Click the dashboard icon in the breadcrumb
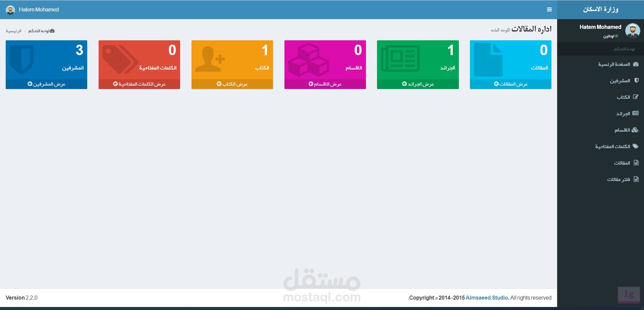The height and width of the screenshot is (310, 644). 52,31
